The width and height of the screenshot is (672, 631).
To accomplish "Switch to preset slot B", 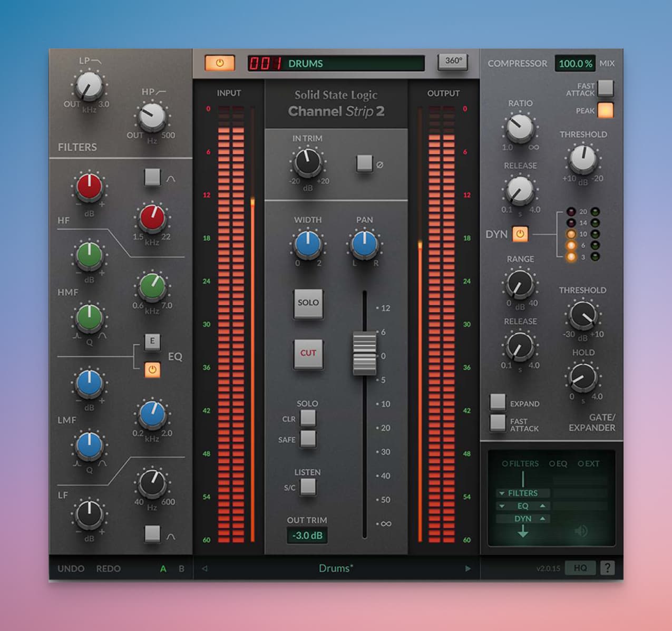I will [181, 569].
